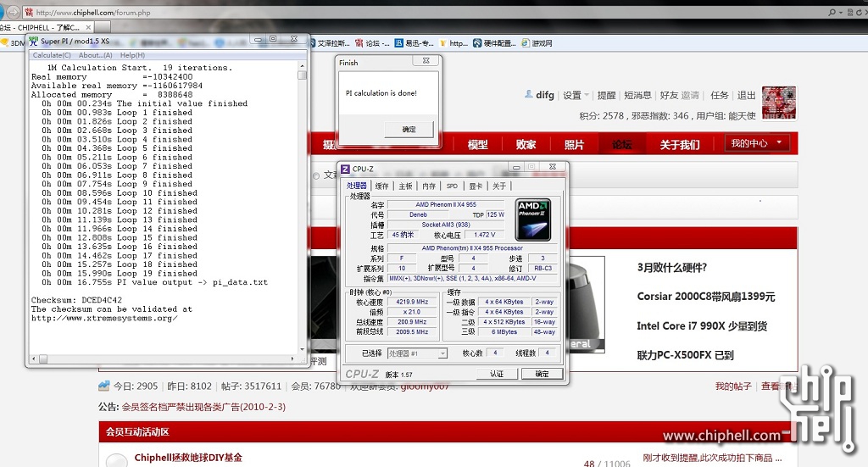Select the radio button beside 文 under navigation
Screen dimensions: 868x467
(x=316, y=176)
